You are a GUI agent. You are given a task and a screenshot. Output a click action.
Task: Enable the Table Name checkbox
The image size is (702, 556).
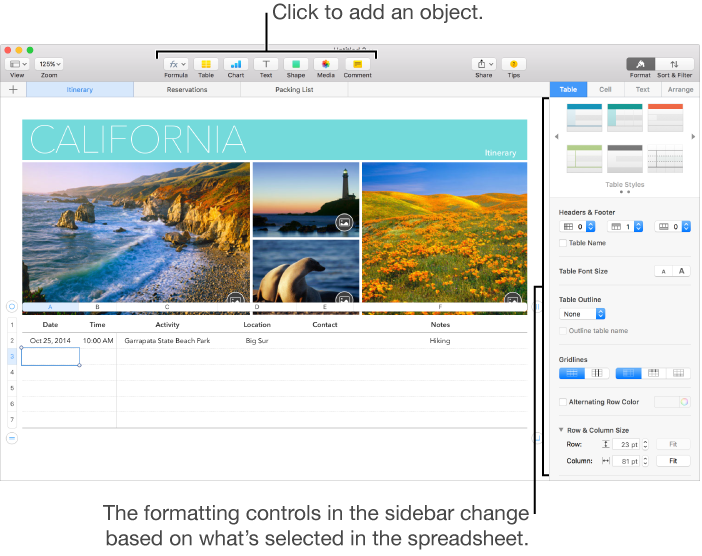[x=563, y=243]
